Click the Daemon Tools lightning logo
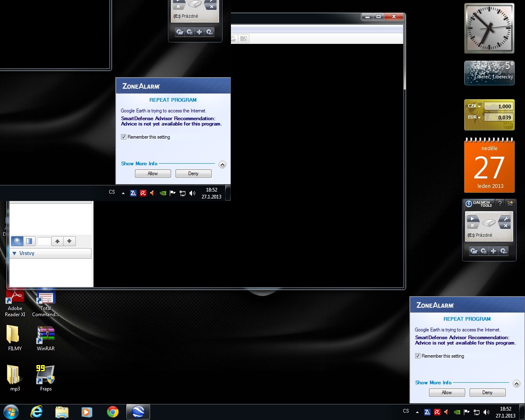Image resolution: width=525 pixels, height=420 pixels. pos(469,203)
